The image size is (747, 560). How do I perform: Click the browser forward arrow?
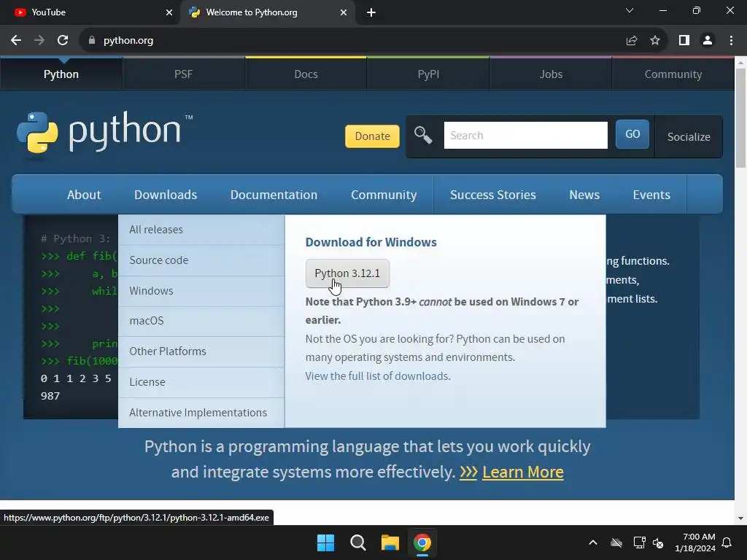[39, 41]
